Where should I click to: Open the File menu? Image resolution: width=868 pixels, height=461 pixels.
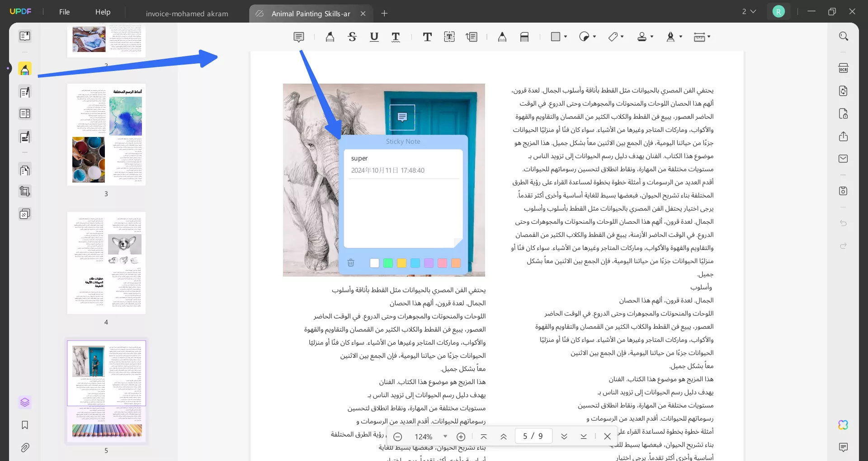[64, 12]
